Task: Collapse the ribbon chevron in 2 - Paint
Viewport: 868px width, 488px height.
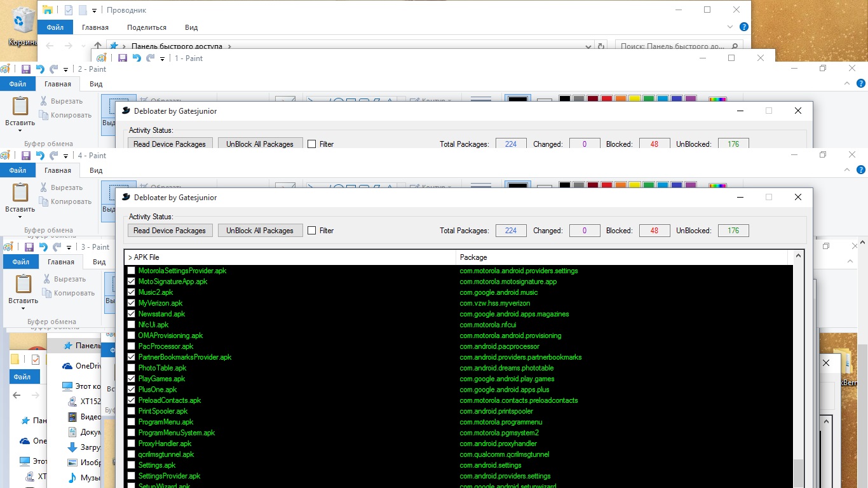Action: coord(848,83)
